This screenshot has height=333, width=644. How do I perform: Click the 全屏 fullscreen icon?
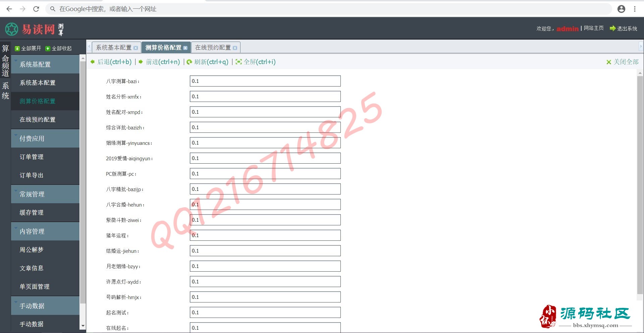click(238, 62)
